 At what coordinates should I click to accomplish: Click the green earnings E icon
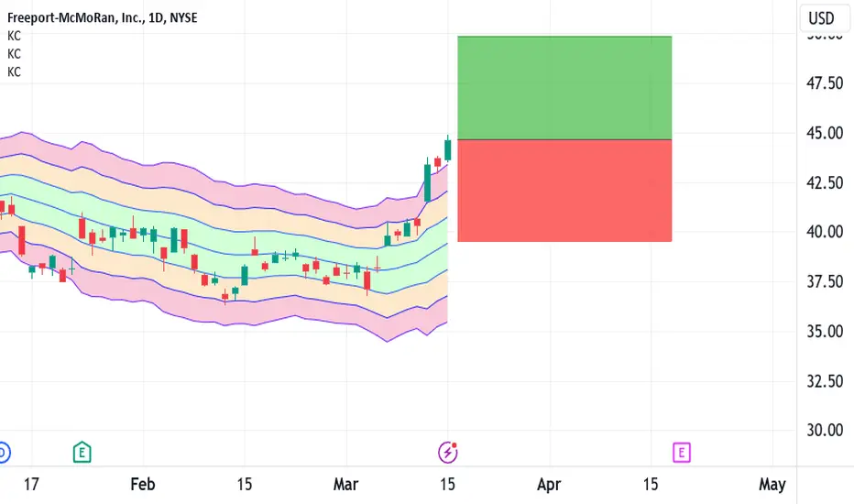coord(82,453)
